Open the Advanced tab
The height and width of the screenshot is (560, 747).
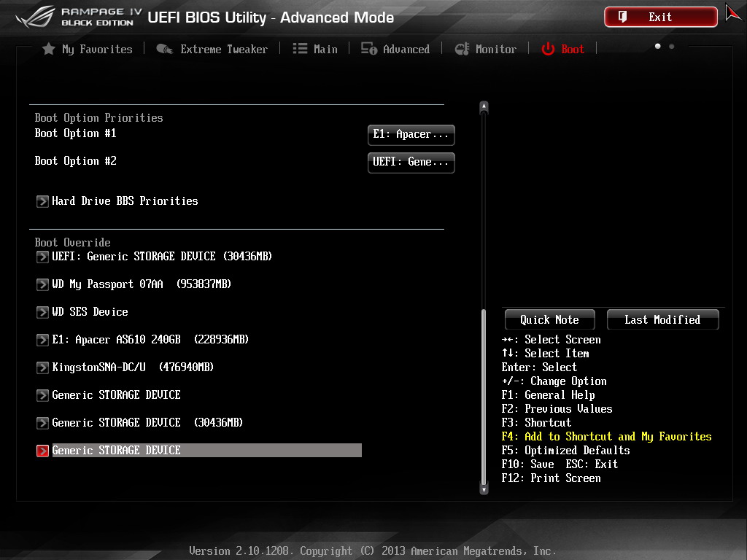395,49
